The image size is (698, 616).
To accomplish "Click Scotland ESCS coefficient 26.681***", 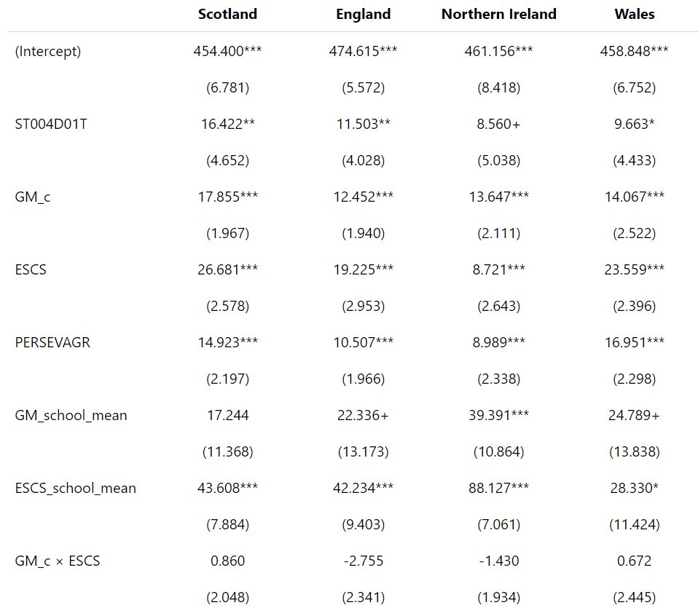I will [x=227, y=269].
